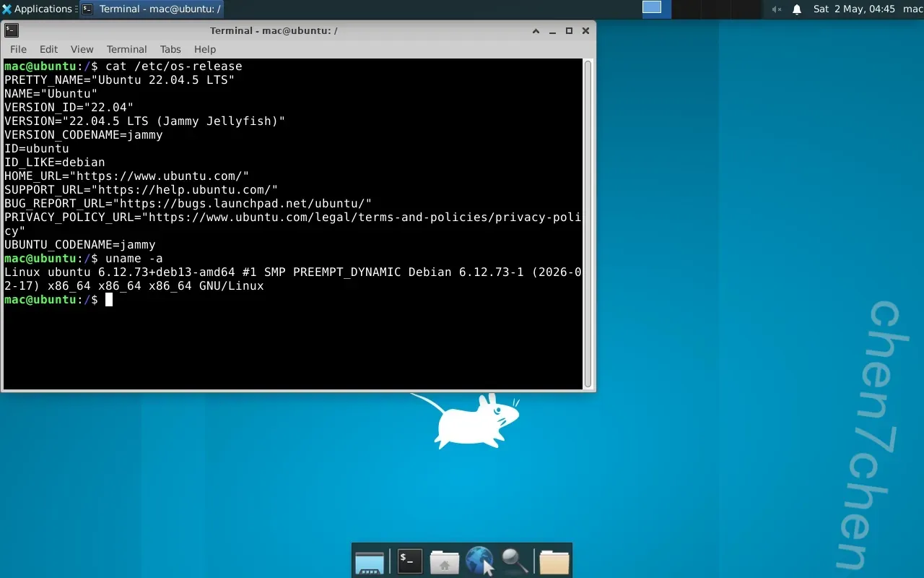Open the File menu in Terminal
This screenshot has height=578, width=924.
[18, 49]
